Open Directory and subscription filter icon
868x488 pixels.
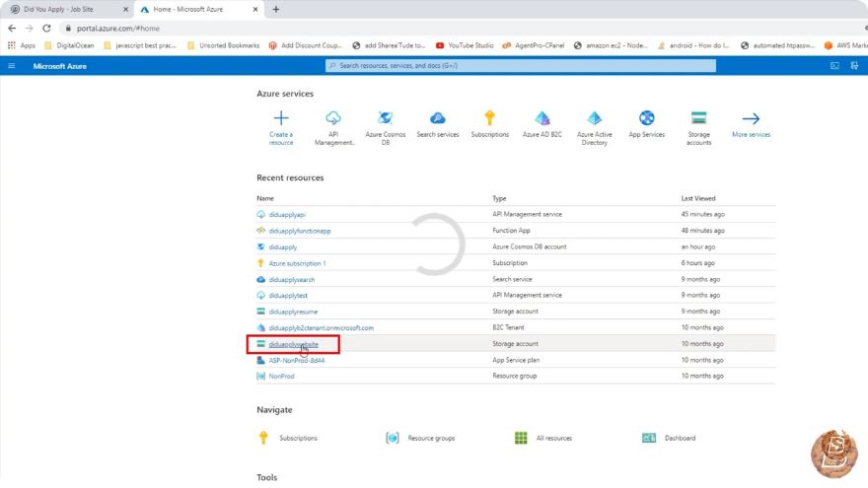pos(855,66)
